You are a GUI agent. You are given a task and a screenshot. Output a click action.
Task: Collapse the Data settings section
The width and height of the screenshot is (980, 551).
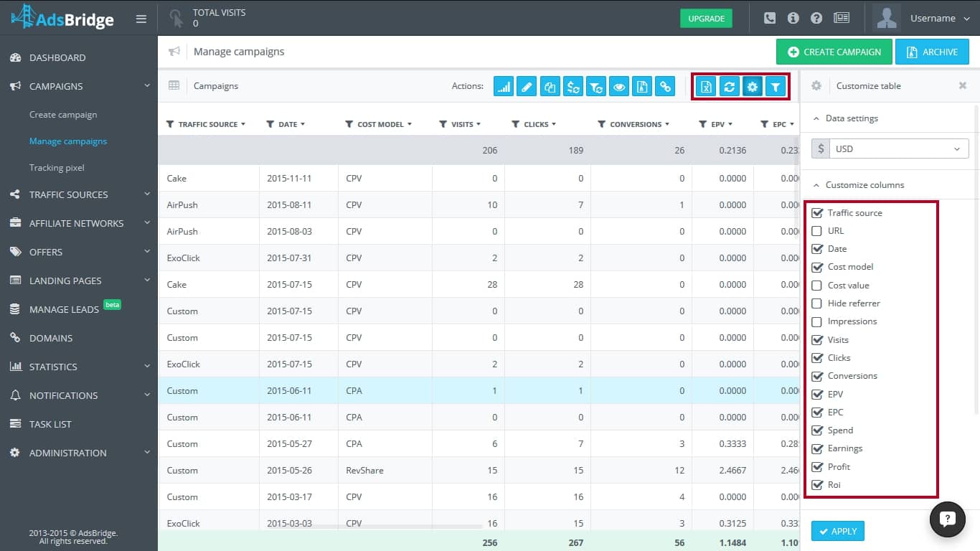[x=852, y=118]
